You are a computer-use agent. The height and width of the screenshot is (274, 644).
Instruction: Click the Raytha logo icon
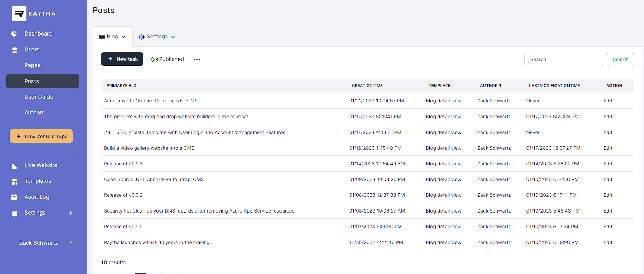click(19, 14)
